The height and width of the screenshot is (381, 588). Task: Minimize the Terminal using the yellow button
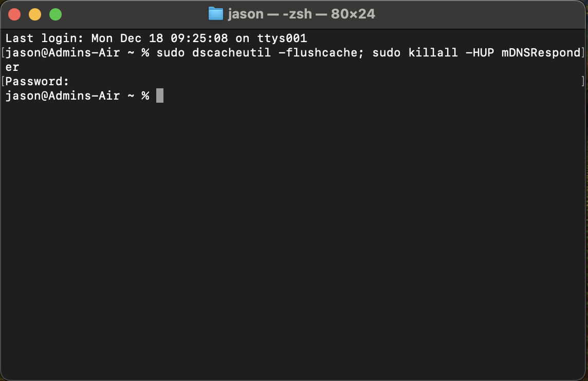point(35,14)
